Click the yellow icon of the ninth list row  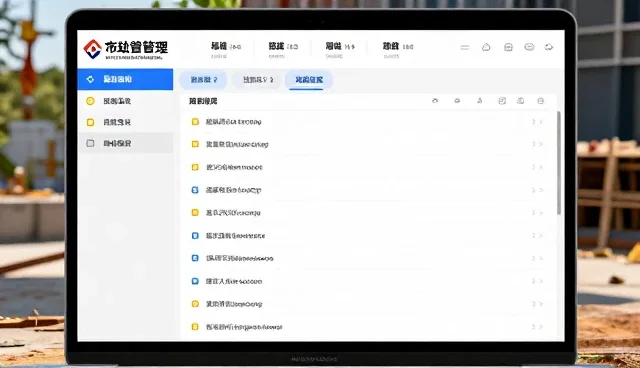[195, 304]
